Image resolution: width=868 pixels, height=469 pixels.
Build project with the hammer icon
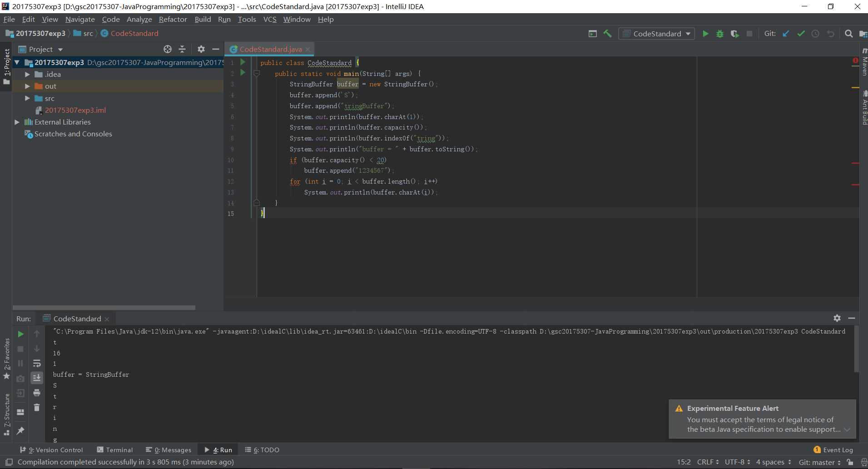607,34
